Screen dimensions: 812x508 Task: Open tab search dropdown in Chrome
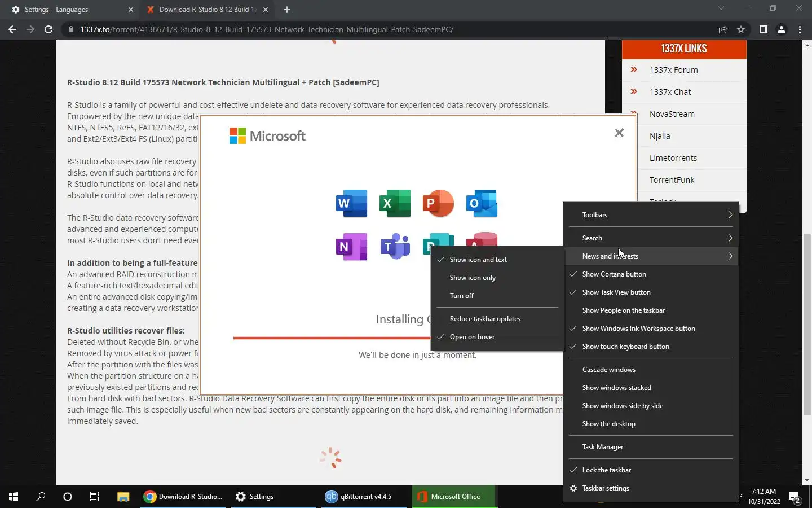point(721,8)
